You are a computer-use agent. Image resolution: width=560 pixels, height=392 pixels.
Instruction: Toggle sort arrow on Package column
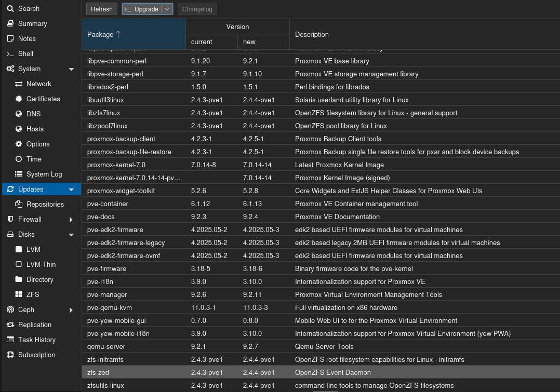click(118, 34)
